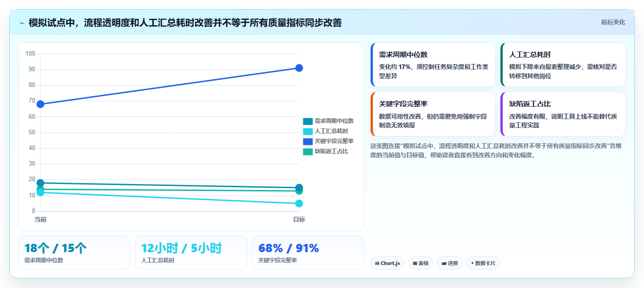Select the 关键字段完整率 data point at 当前

[x=41, y=104]
